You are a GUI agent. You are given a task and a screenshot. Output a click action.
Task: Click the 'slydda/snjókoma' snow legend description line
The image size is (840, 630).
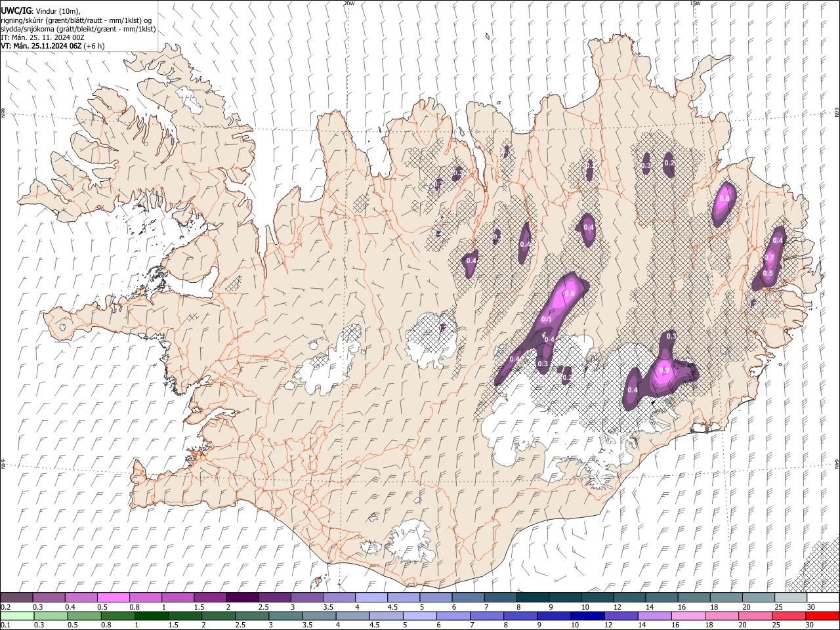78,29
